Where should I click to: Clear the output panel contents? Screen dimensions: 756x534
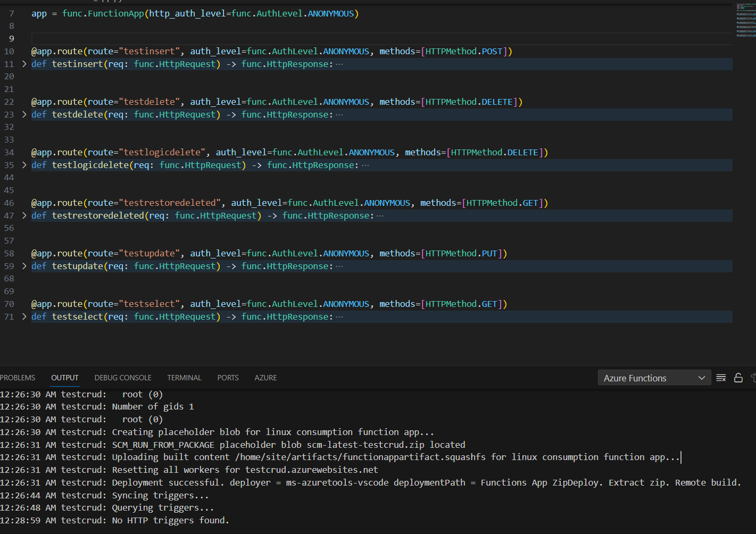(x=721, y=378)
